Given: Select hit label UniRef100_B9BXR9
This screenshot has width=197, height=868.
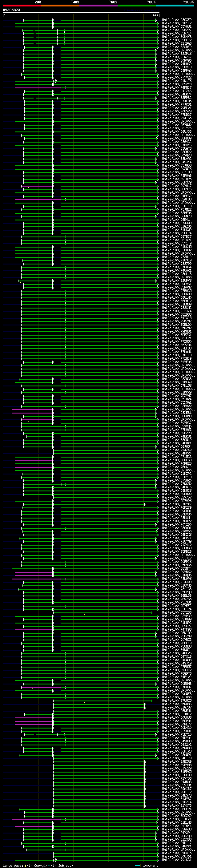Looking at the screenshot, I should [177, 761].
